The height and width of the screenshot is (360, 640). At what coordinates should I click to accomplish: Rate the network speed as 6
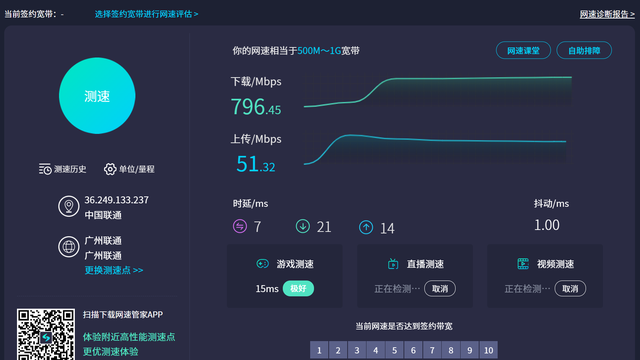[413, 350]
